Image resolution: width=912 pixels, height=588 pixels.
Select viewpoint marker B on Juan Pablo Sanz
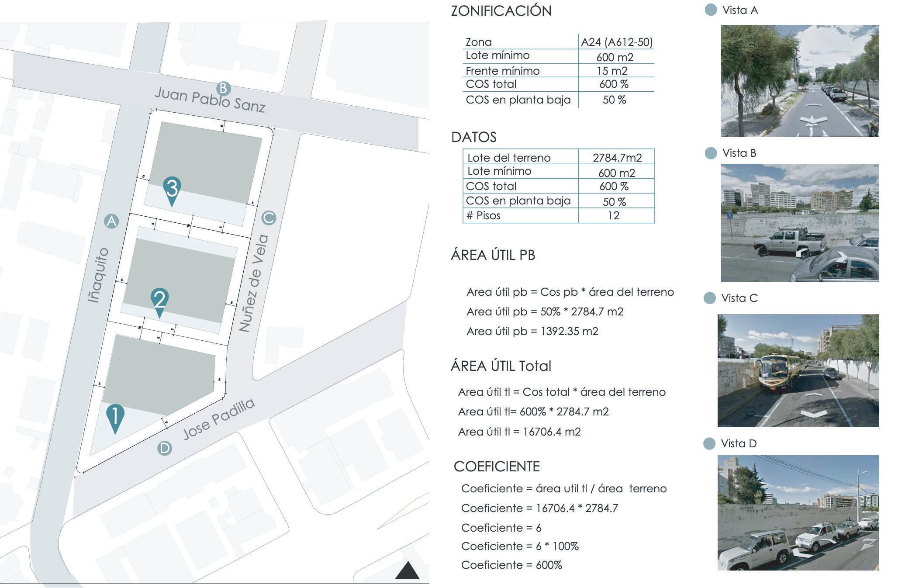[223, 89]
